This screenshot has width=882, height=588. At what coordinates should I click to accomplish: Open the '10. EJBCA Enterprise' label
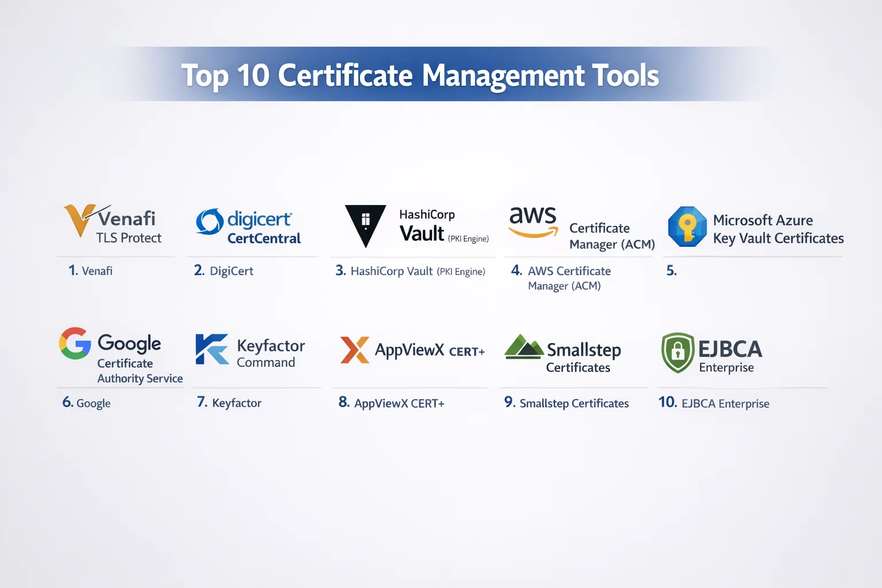pos(714,403)
